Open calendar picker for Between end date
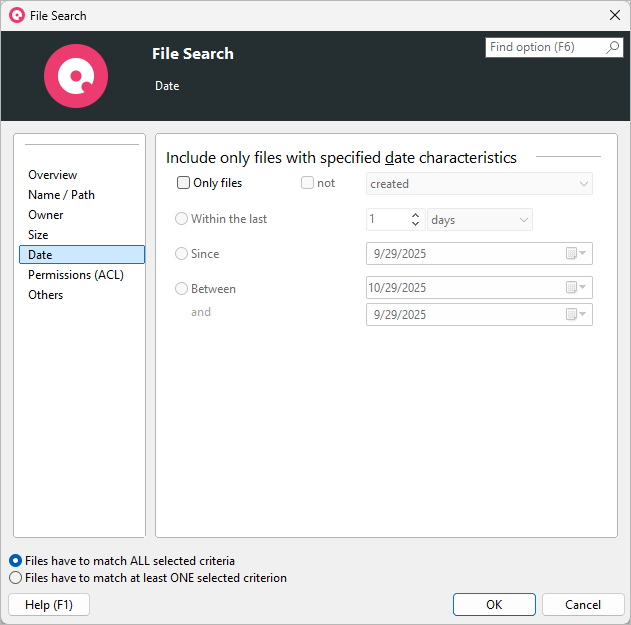 point(576,314)
